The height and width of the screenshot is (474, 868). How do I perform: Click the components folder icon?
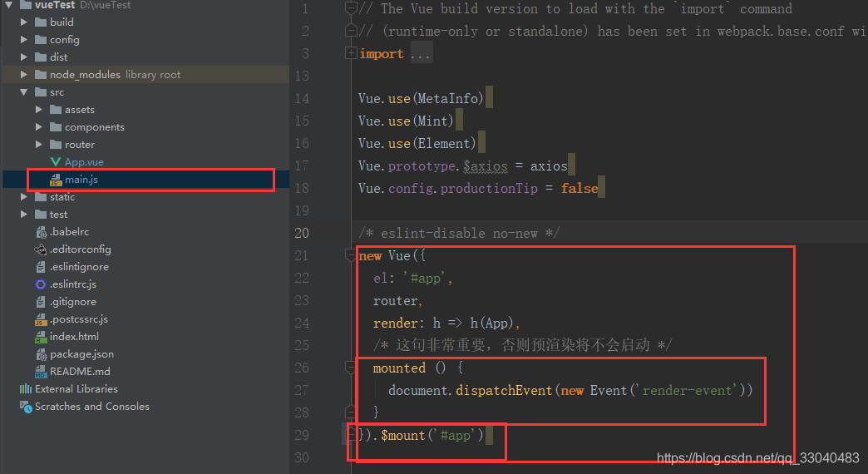tap(56, 126)
